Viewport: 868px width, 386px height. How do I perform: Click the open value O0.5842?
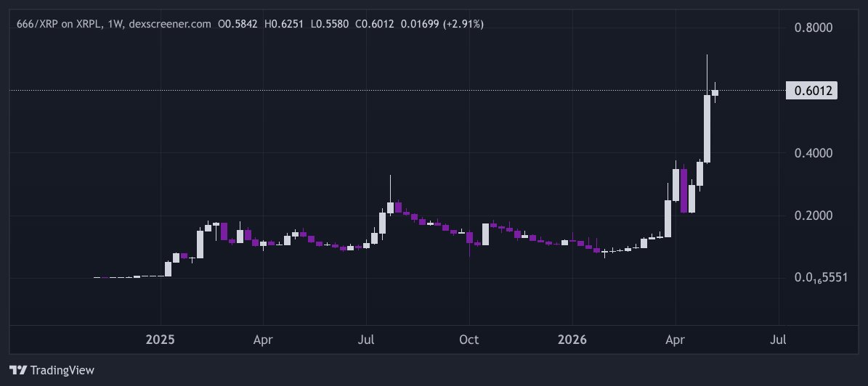238,25
